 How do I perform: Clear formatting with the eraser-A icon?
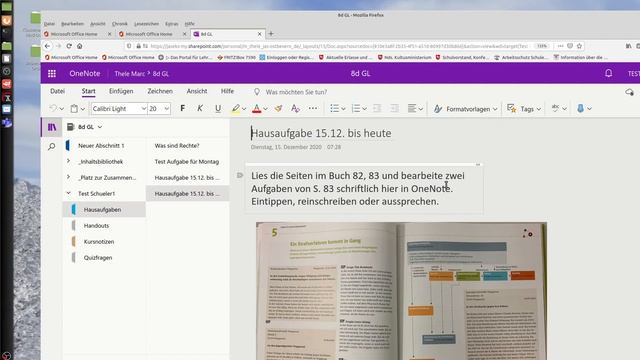[295, 108]
